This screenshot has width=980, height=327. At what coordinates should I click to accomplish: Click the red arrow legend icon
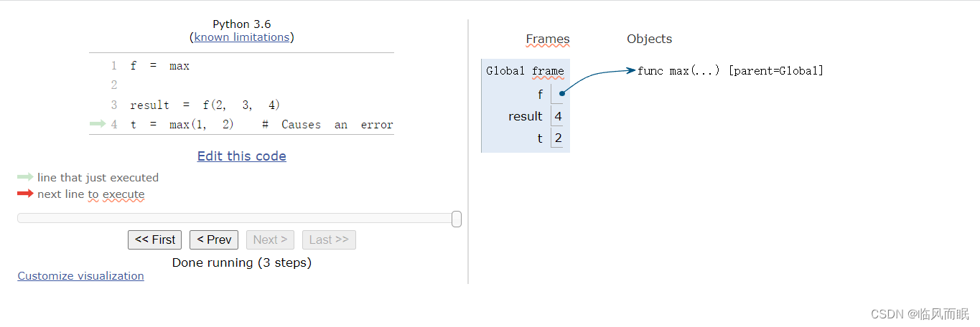tap(25, 194)
